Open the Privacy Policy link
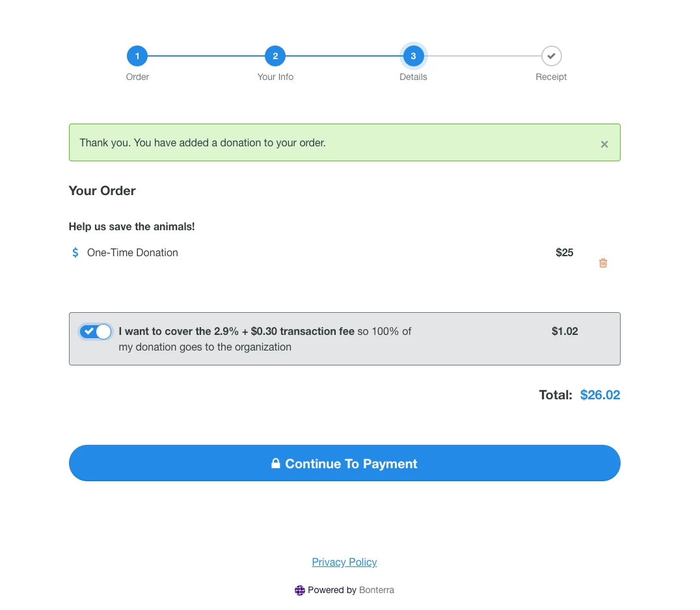 pyautogui.click(x=344, y=562)
